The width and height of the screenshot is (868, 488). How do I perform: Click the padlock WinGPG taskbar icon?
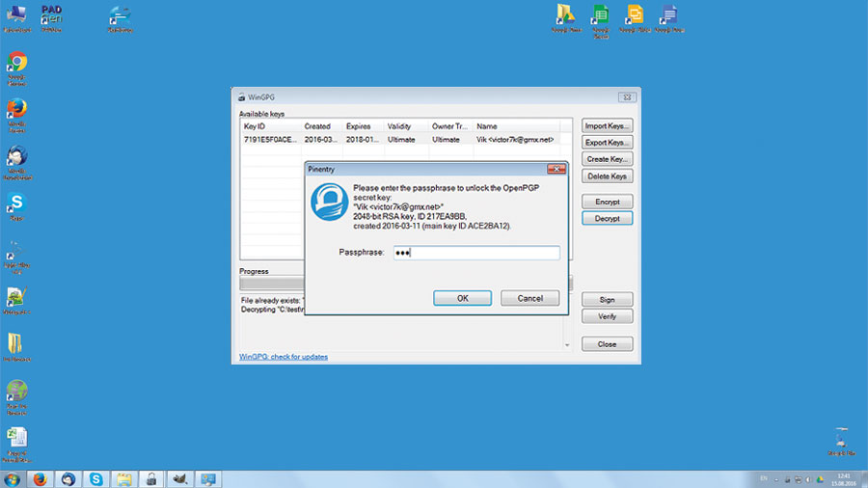(x=151, y=478)
